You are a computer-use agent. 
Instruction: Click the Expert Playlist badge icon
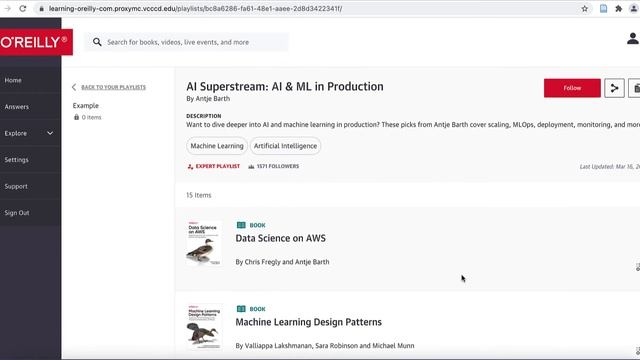pos(190,167)
